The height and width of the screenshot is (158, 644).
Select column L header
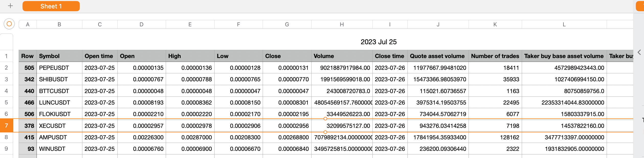point(564,25)
